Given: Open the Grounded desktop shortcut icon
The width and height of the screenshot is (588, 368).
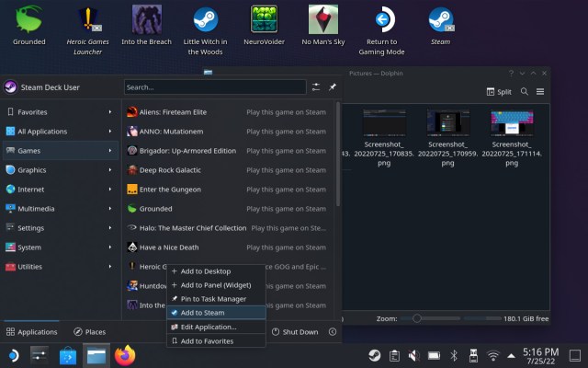Looking at the screenshot, I should 28,18.
